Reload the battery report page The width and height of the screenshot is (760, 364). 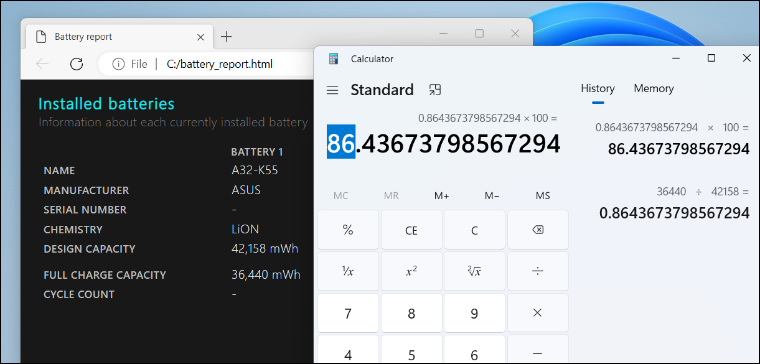point(77,64)
